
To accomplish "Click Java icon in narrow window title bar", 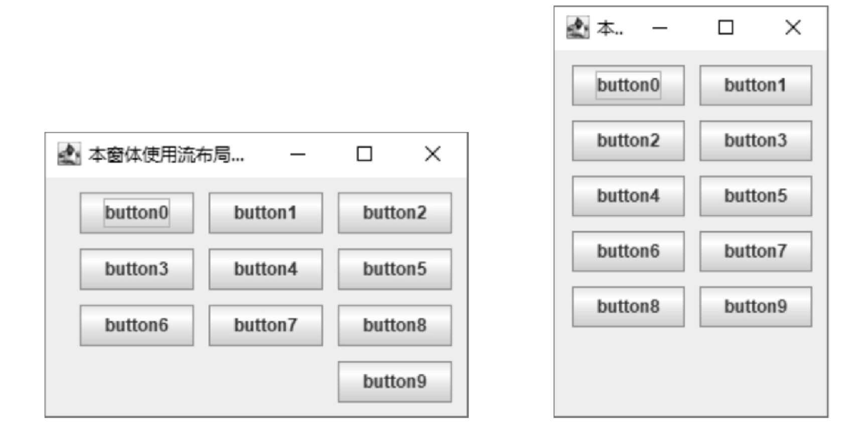I will 577,28.
